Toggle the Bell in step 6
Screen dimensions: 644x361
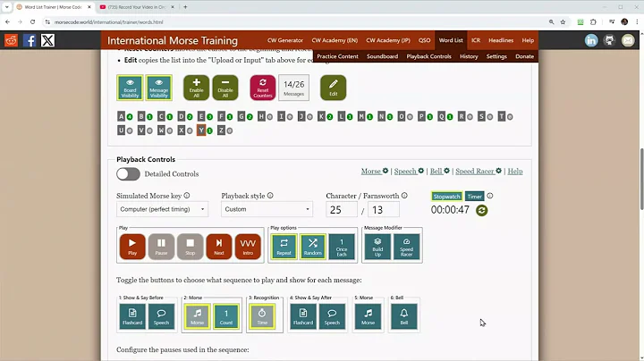[x=404, y=316]
